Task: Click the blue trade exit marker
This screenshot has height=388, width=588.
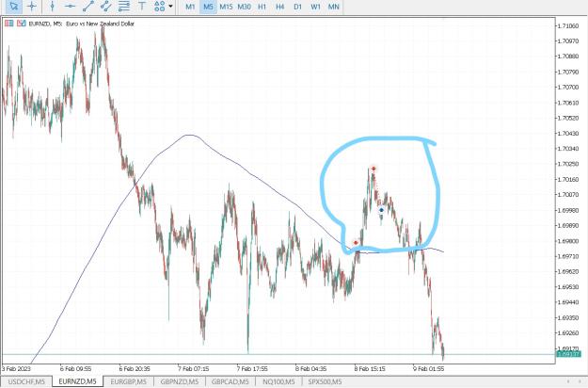Action: point(381,210)
